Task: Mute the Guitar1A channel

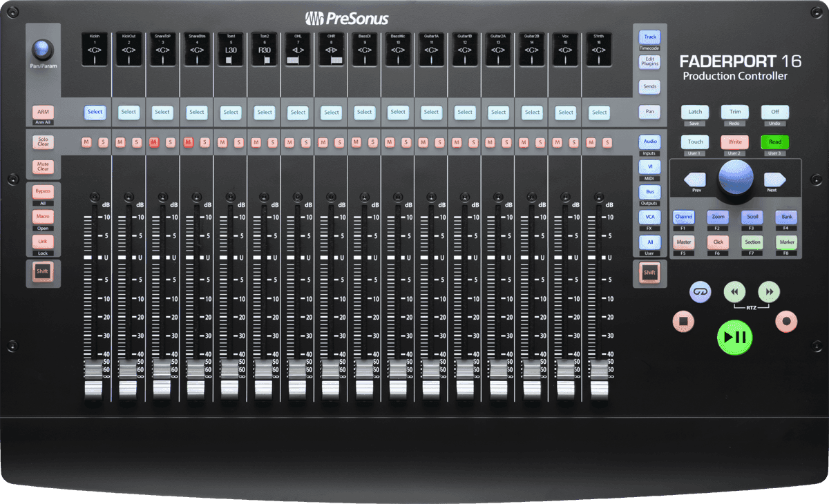Action: click(x=423, y=142)
